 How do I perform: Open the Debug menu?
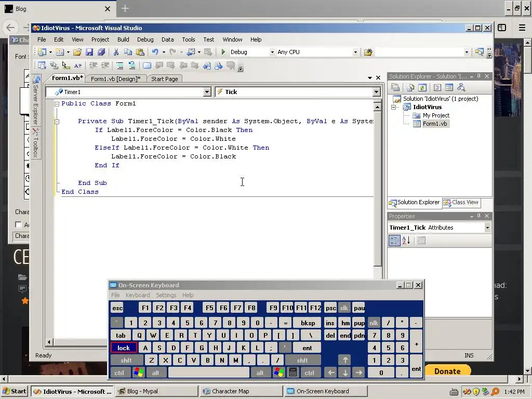click(x=145, y=39)
